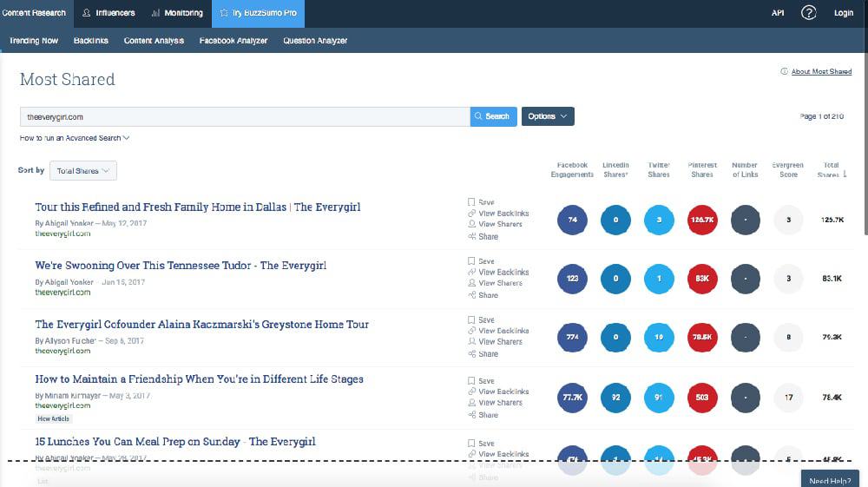Click LinkedIn shares circle for Dallas Family Home article

615,220
